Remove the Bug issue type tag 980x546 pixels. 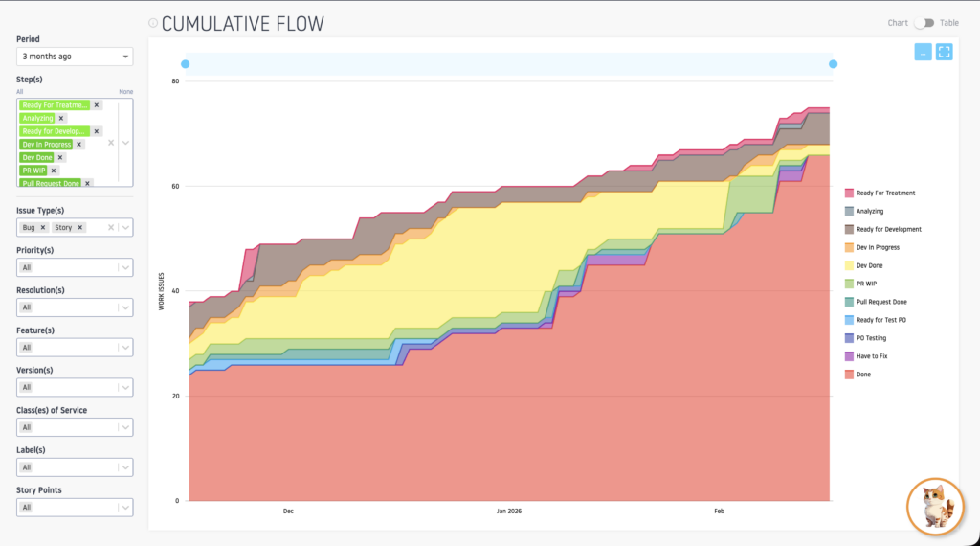(43, 228)
